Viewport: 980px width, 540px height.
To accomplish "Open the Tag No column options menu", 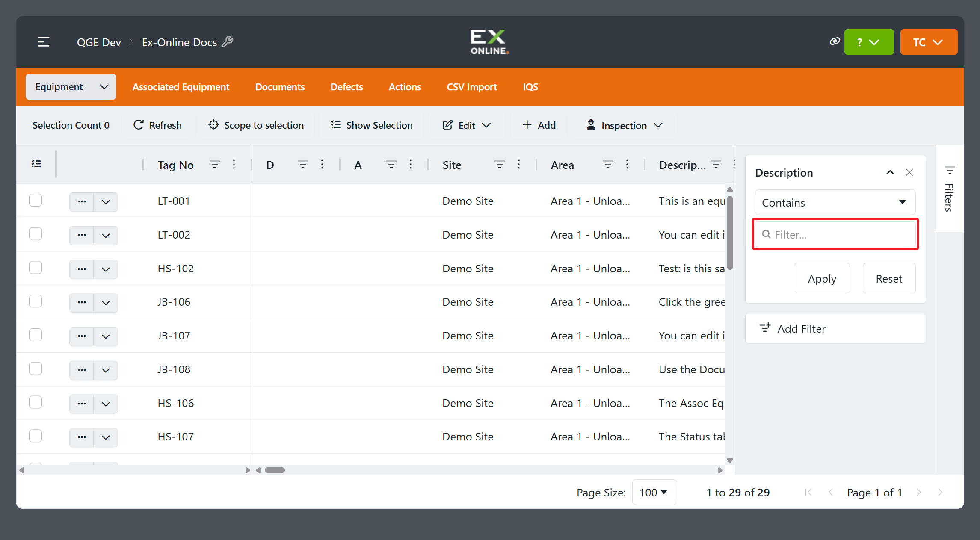I will [x=234, y=165].
